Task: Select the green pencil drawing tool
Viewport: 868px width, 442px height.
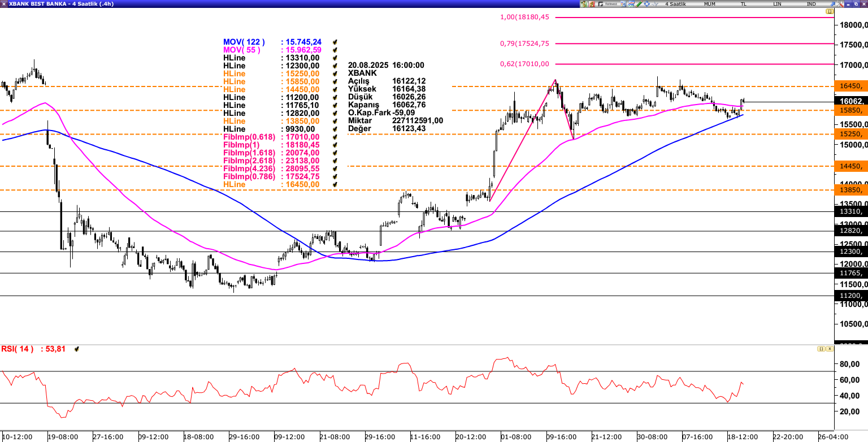Action: pos(639,4)
